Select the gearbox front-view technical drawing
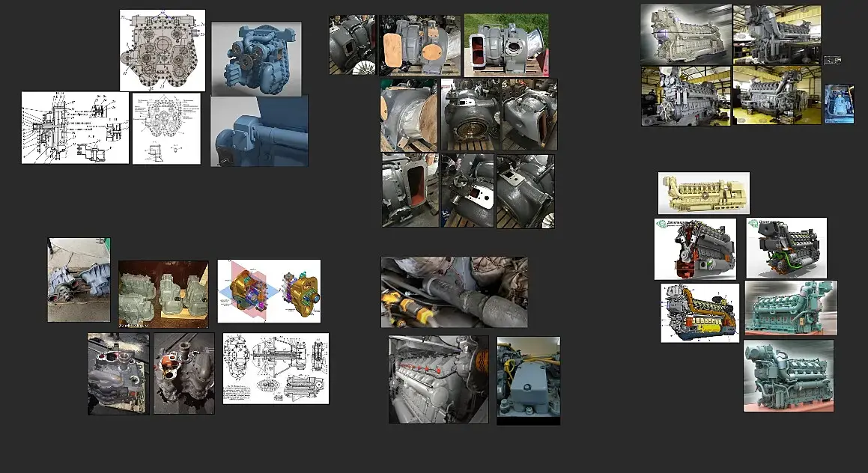The width and height of the screenshot is (868, 473). (x=163, y=50)
